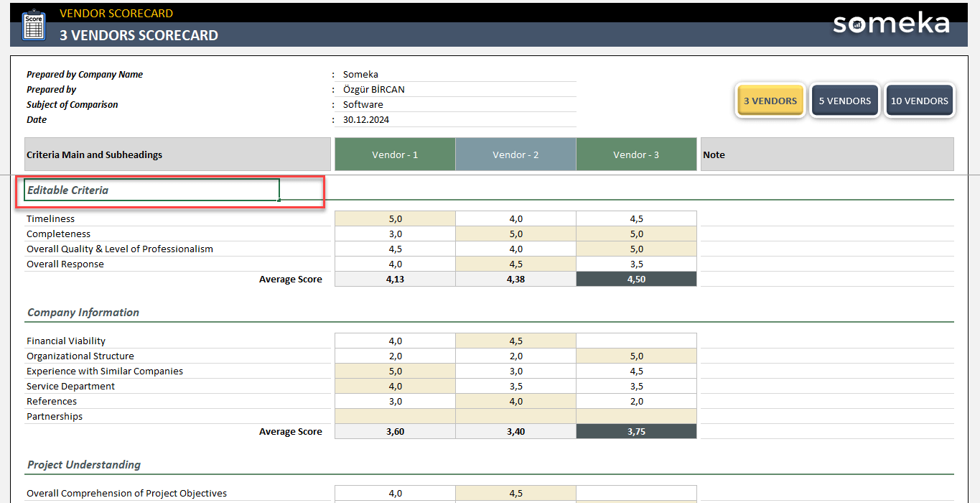Switch to the 5 VENDORS scorecard
The image size is (980, 503).
(845, 100)
